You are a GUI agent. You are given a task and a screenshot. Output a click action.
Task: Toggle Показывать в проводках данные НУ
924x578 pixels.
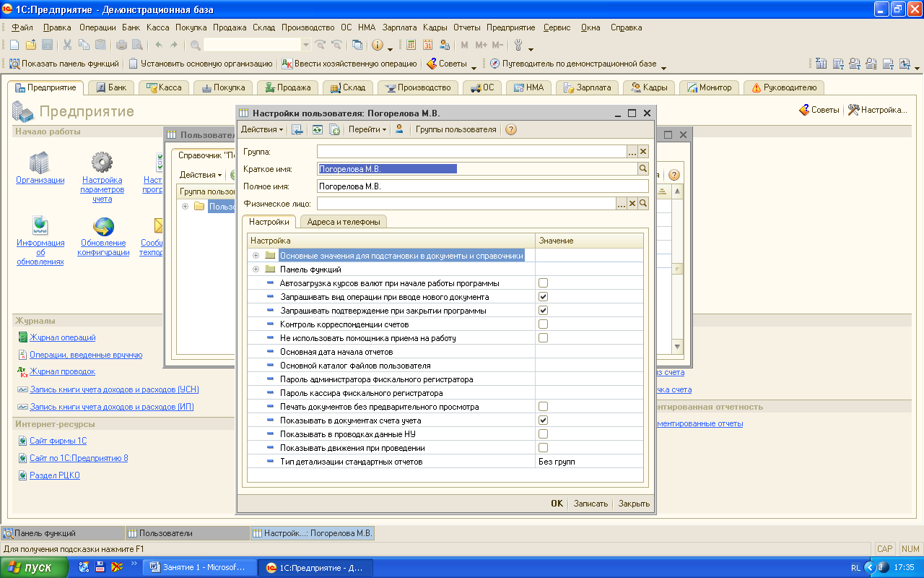tap(543, 434)
